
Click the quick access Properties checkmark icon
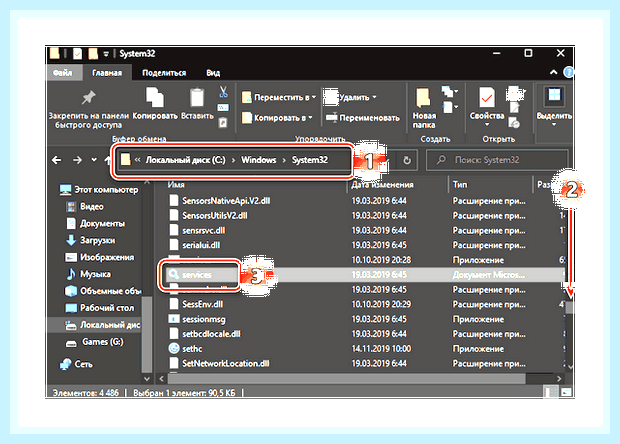78,53
